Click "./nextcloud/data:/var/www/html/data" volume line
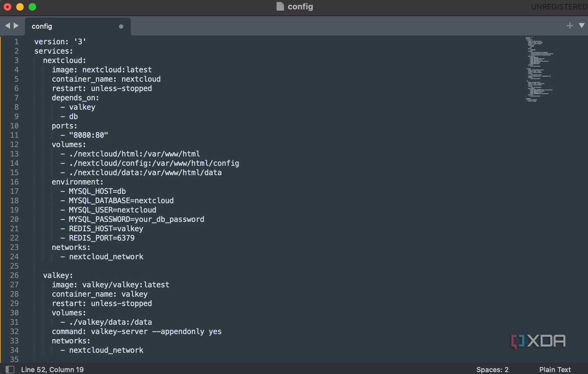The width and height of the screenshot is (588, 374). coord(145,173)
